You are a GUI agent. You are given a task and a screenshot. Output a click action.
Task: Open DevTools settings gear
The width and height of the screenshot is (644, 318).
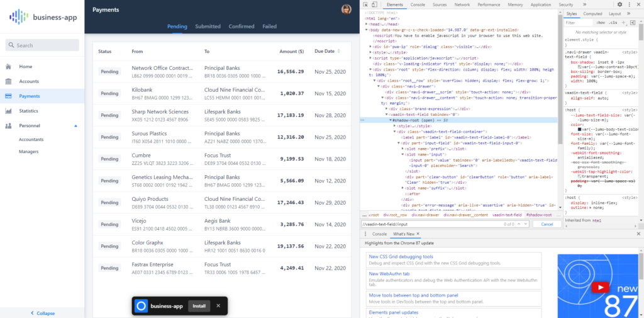point(621,4)
